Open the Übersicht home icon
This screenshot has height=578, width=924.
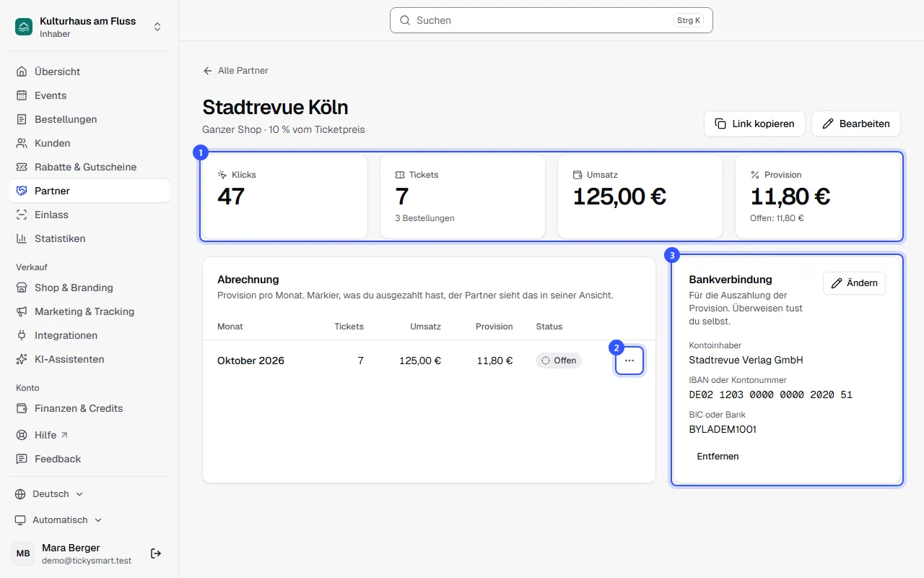coord(22,72)
